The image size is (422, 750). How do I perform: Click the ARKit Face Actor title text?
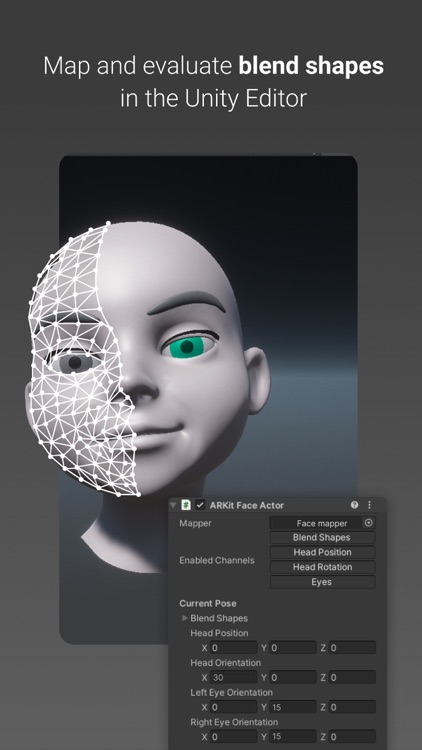(246, 505)
